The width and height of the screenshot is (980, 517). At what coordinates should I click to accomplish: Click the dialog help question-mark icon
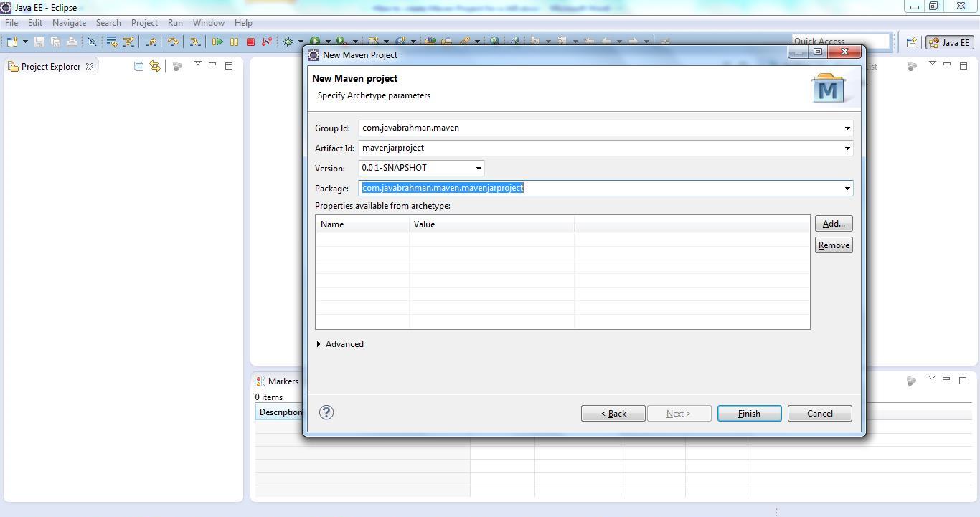326,412
